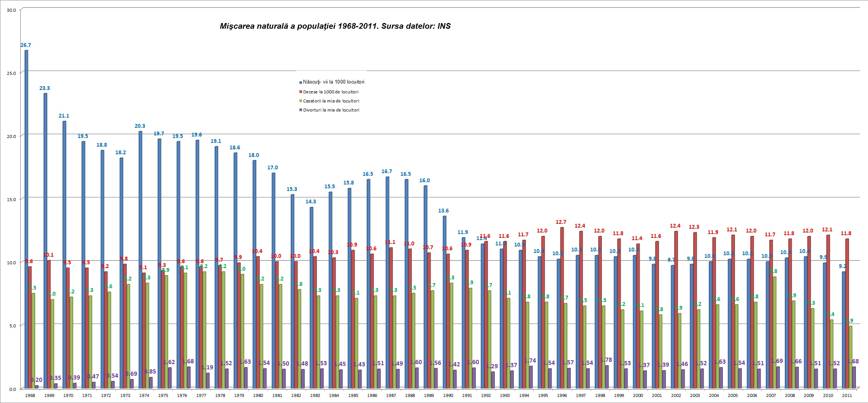Viewport: 868px width, 403px height.
Task: Select the 12.7 data label for 1996
Action: tap(561, 222)
